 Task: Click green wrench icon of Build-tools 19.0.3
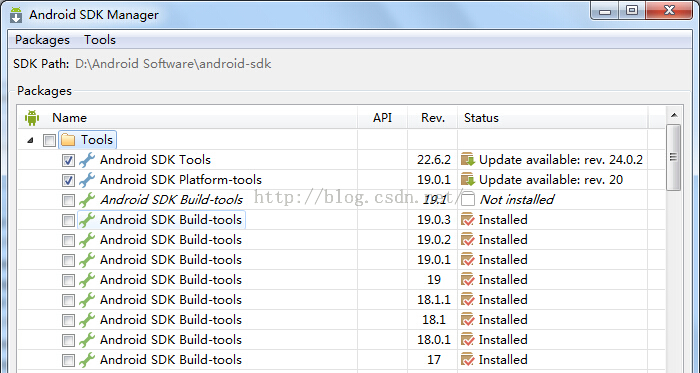[x=87, y=220]
